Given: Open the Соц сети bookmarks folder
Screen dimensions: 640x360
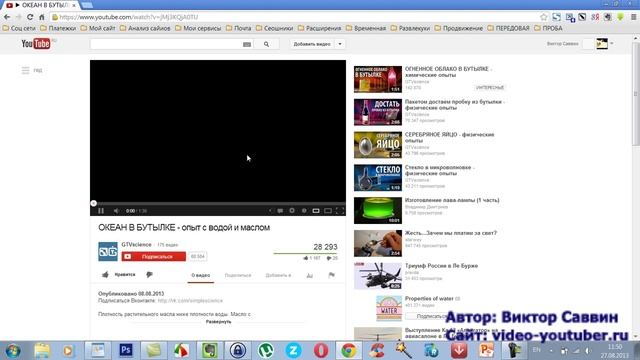Looking at the screenshot, I should point(19,28).
